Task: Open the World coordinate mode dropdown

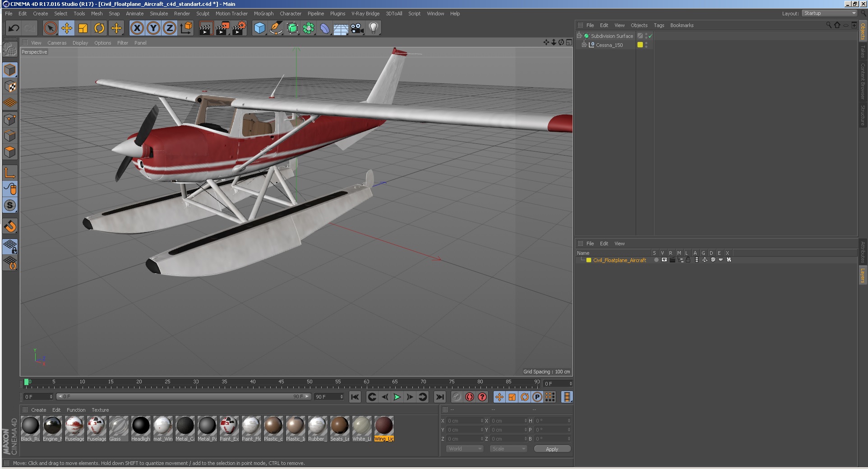Action: (464, 449)
